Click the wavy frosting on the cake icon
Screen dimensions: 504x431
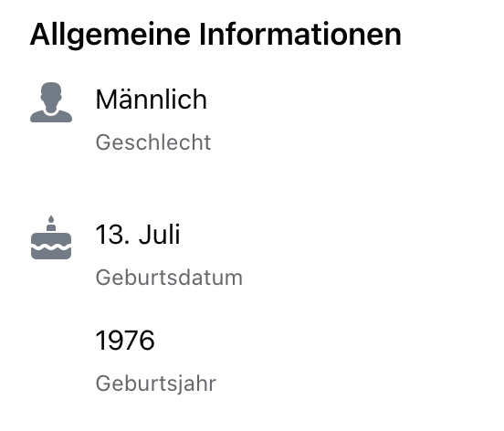click(51, 247)
